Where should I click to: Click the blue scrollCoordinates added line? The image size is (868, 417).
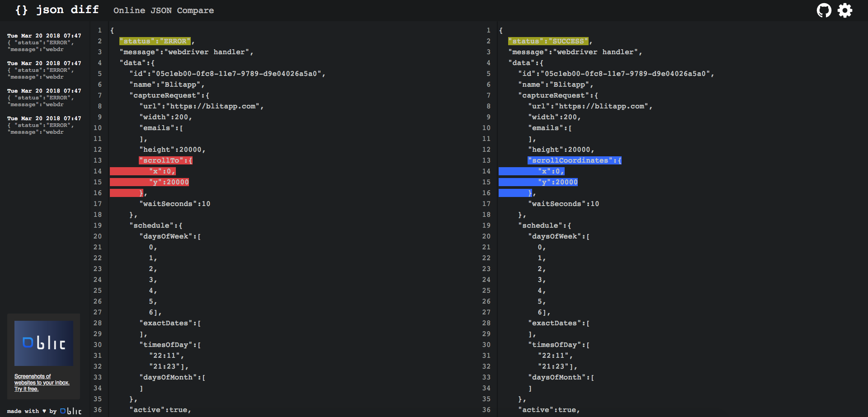click(574, 160)
